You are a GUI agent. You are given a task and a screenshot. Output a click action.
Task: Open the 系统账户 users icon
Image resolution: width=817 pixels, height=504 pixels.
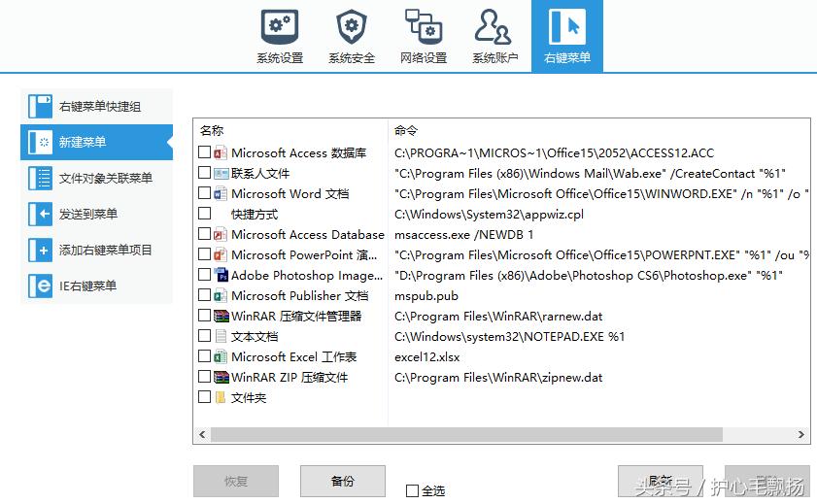(x=493, y=26)
